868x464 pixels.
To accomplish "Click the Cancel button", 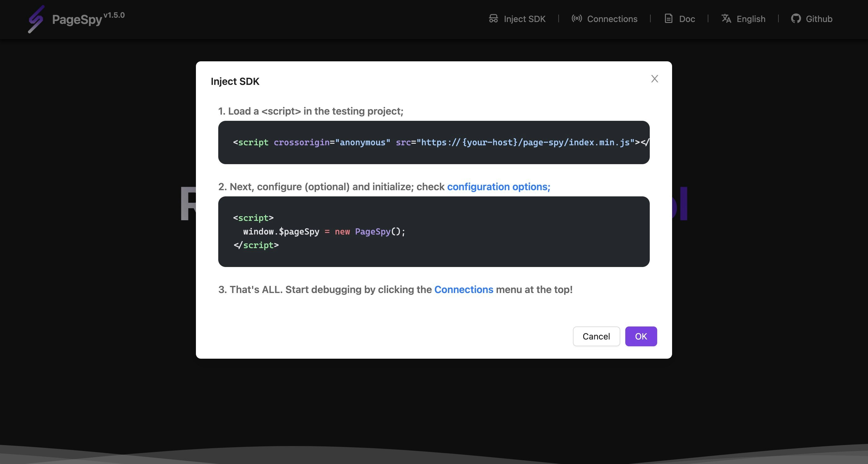I will point(596,336).
